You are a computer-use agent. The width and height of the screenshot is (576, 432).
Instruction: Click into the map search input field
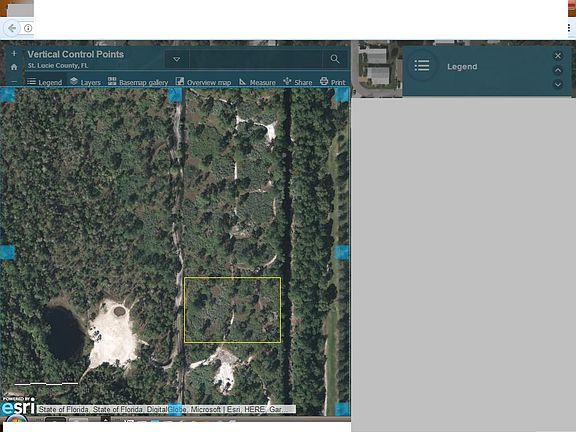tap(256, 59)
